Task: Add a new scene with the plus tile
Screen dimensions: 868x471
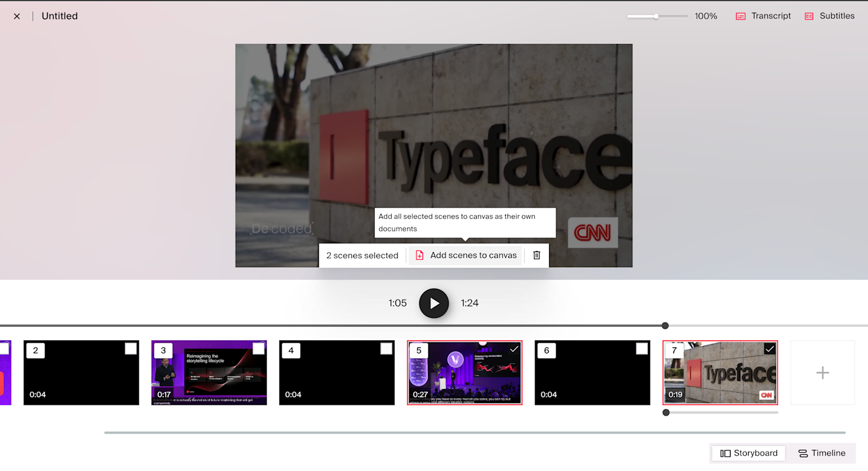Action: click(822, 373)
